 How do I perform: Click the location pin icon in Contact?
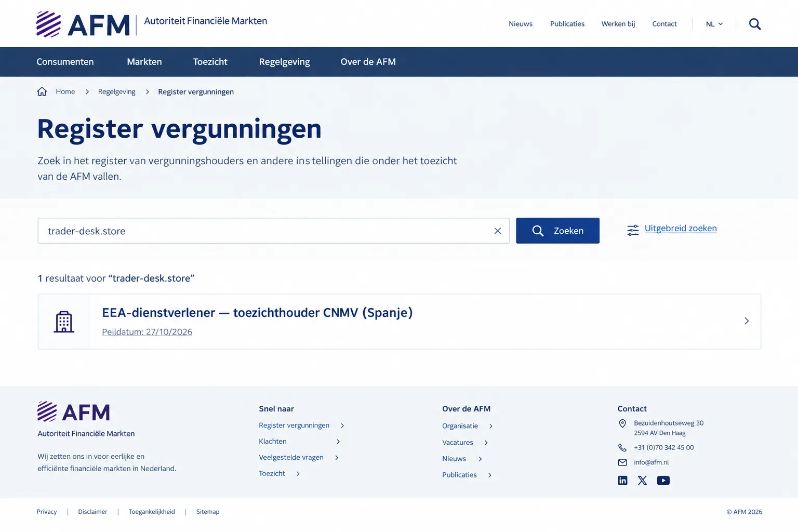(622, 423)
